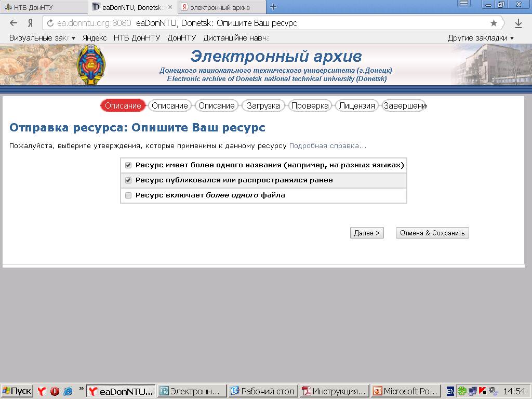Viewport: 532px width, 399px height.
Task: Open the network connection tray icon
Action: [472, 391]
